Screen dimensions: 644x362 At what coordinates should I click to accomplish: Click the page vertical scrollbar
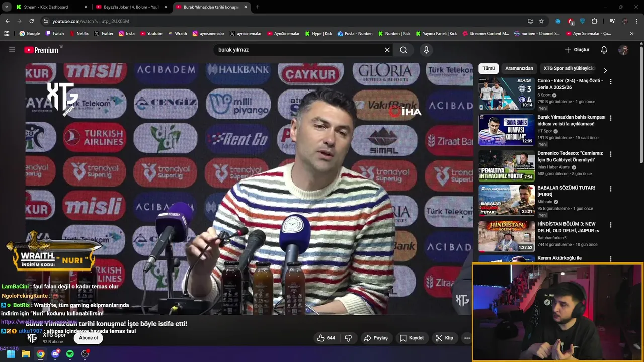pos(641,106)
